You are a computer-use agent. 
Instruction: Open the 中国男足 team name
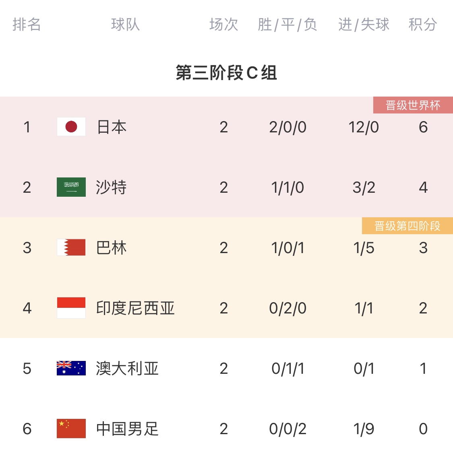127,429
